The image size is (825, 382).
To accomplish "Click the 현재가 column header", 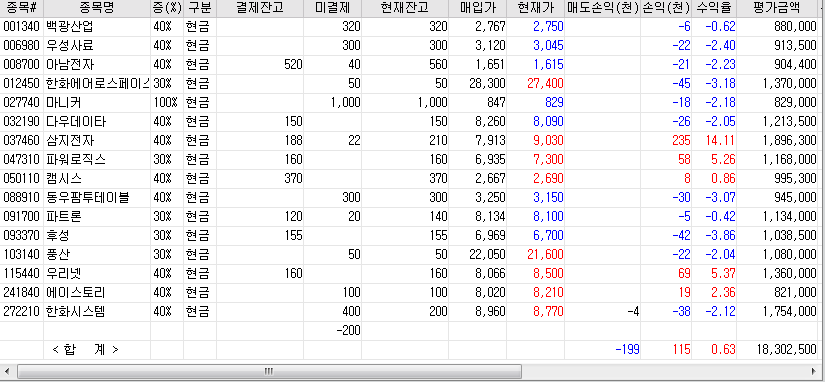I will pos(535,8).
